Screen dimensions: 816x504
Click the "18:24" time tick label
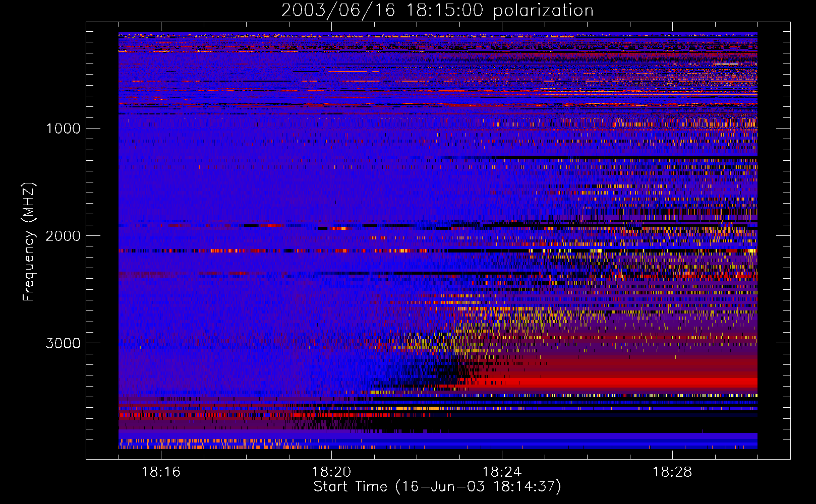pos(502,472)
